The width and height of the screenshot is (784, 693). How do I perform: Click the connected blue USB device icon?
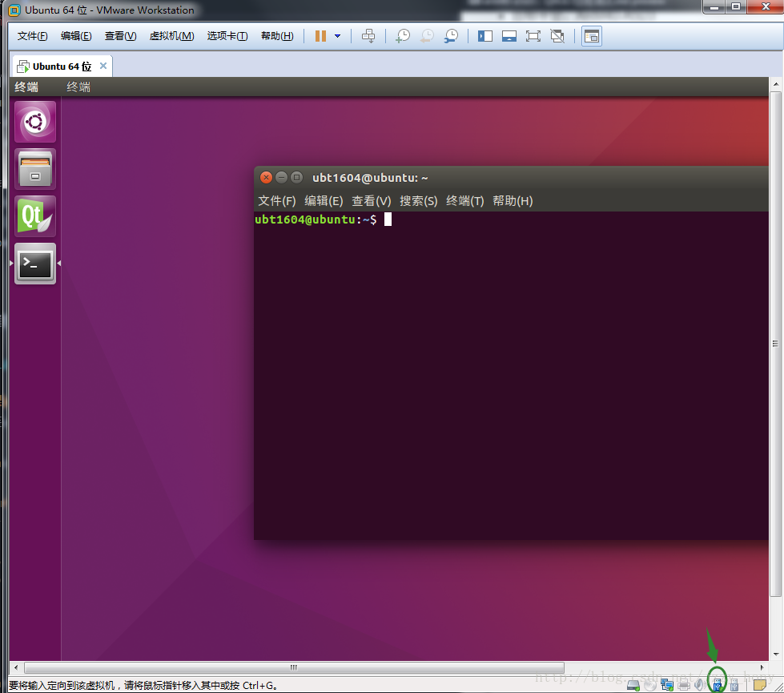click(717, 684)
